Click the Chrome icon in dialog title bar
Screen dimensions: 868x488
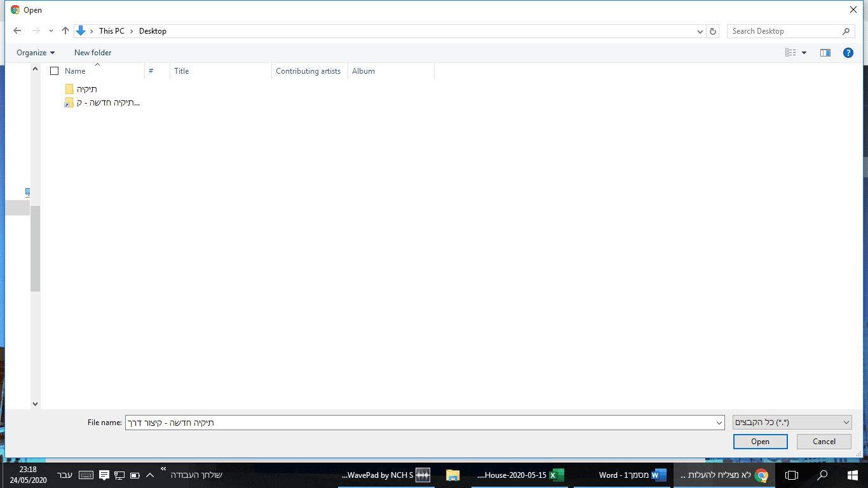15,10
